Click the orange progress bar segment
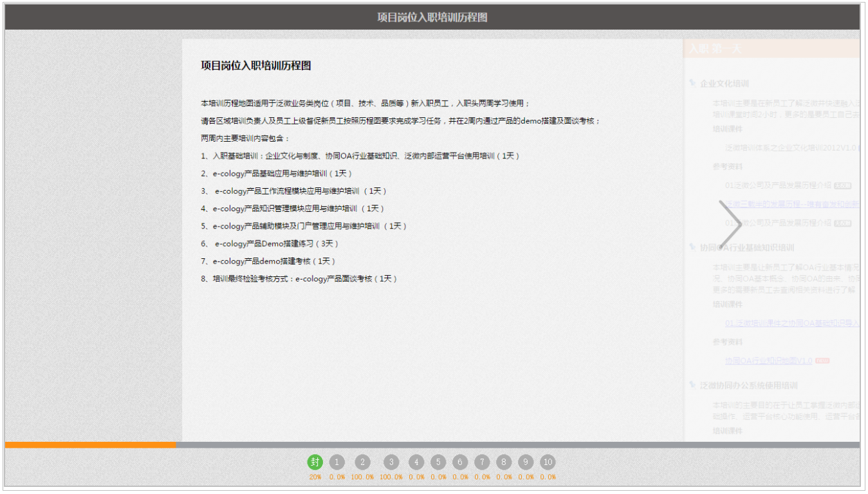This screenshot has width=868, height=494. click(90, 444)
